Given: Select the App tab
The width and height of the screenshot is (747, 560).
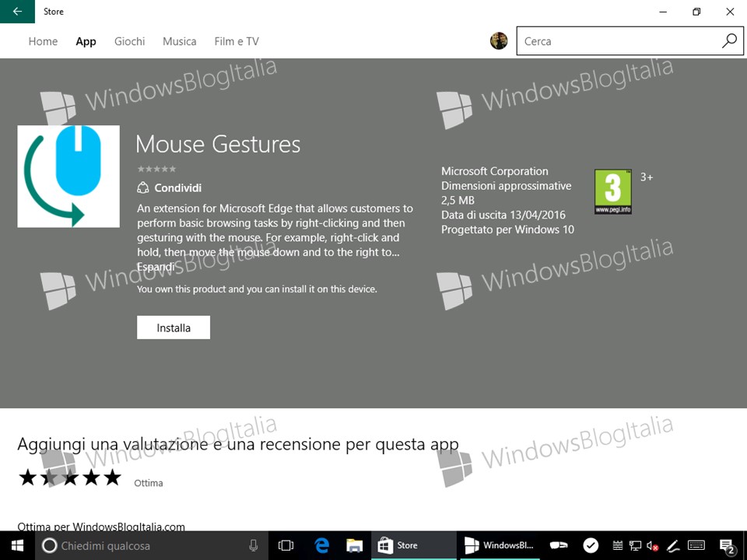Looking at the screenshot, I should coord(86,41).
